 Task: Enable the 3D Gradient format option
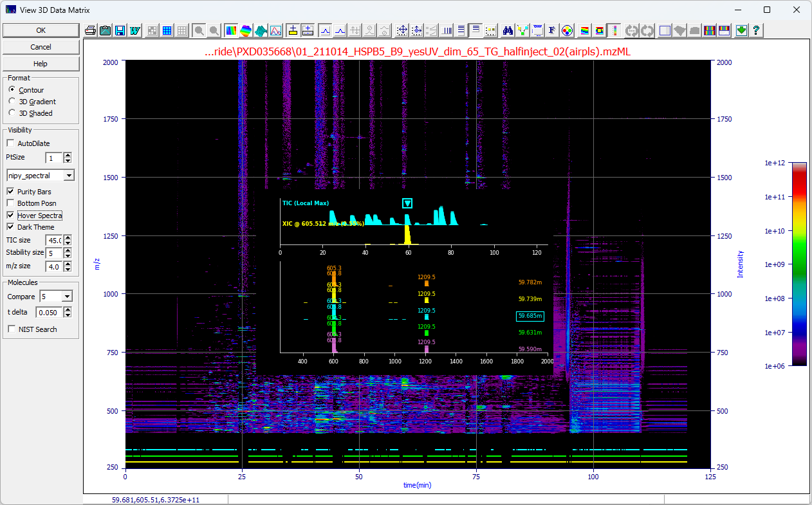click(x=11, y=102)
